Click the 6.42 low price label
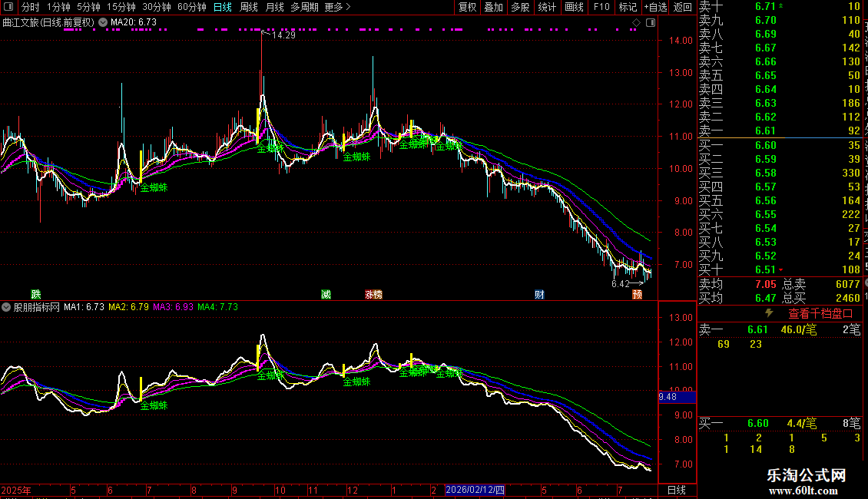The height and width of the screenshot is (499, 868). point(621,284)
